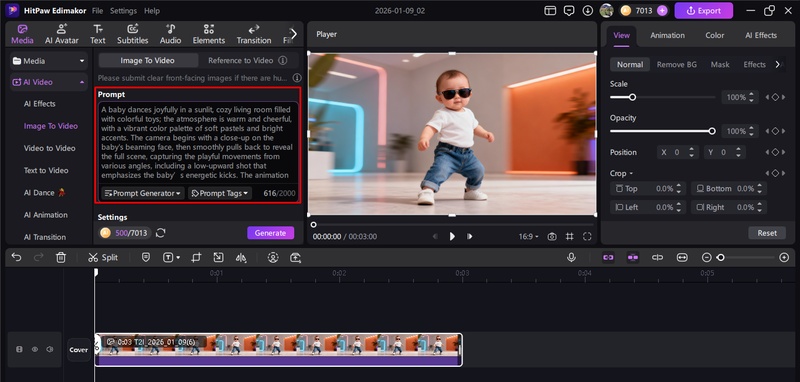Click the portrait cutout icon in timeline toolbar
Image resolution: width=800 pixels, height=382 pixels.
pyautogui.click(x=273, y=258)
